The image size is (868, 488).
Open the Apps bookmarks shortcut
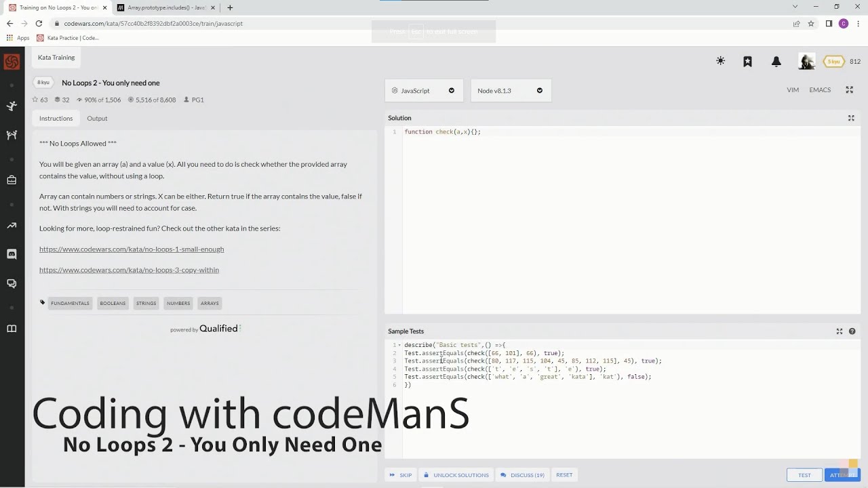pyautogui.click(x=18, y=38)
